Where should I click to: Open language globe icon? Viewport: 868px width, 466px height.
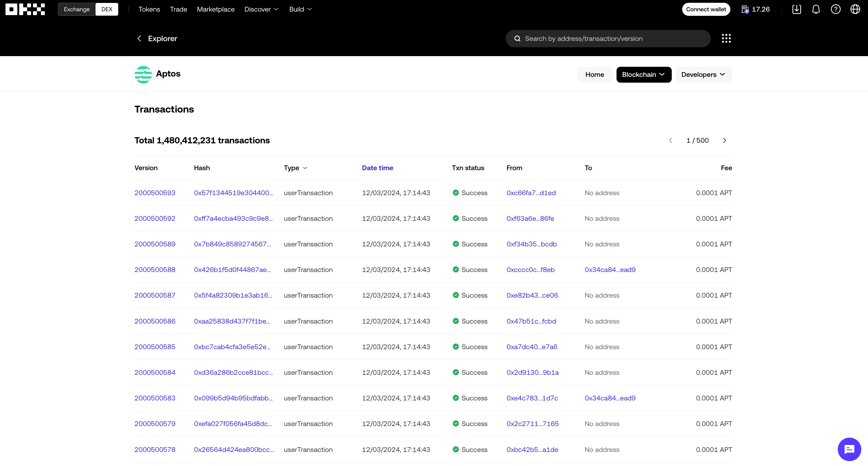(x=855, y=9)
